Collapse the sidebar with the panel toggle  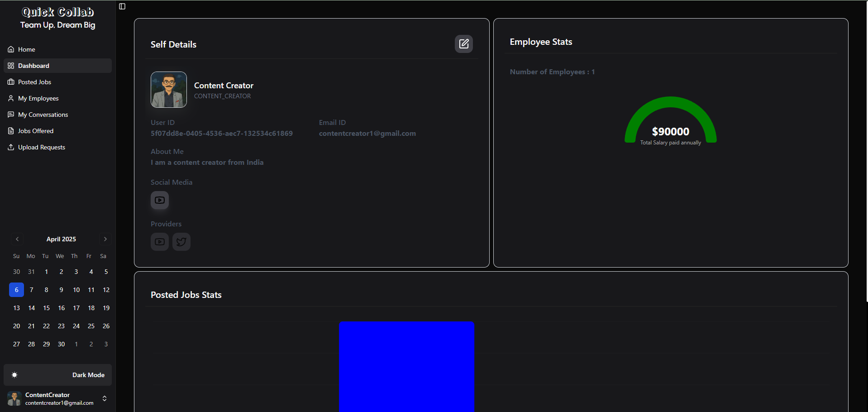[122, 6]
